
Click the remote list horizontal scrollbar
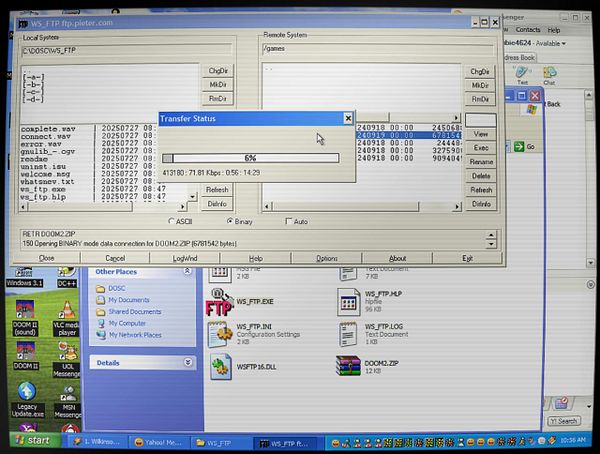coord(362,207)
